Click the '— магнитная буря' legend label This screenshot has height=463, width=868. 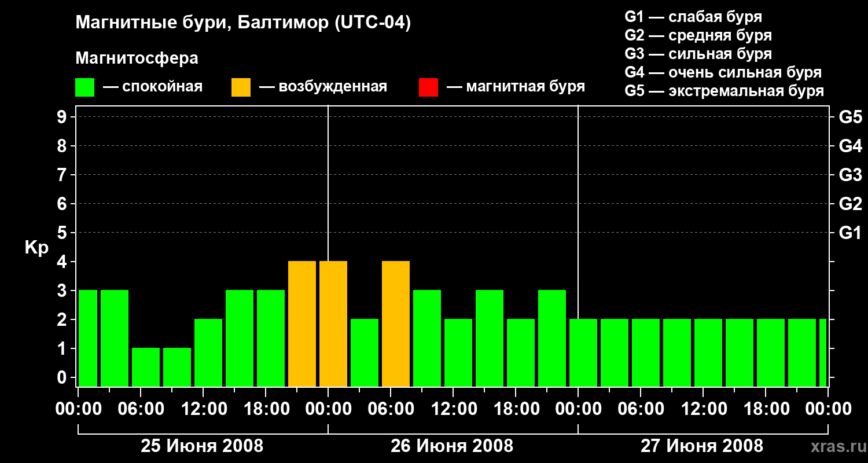pyautogui.click(x=516, y=87)
